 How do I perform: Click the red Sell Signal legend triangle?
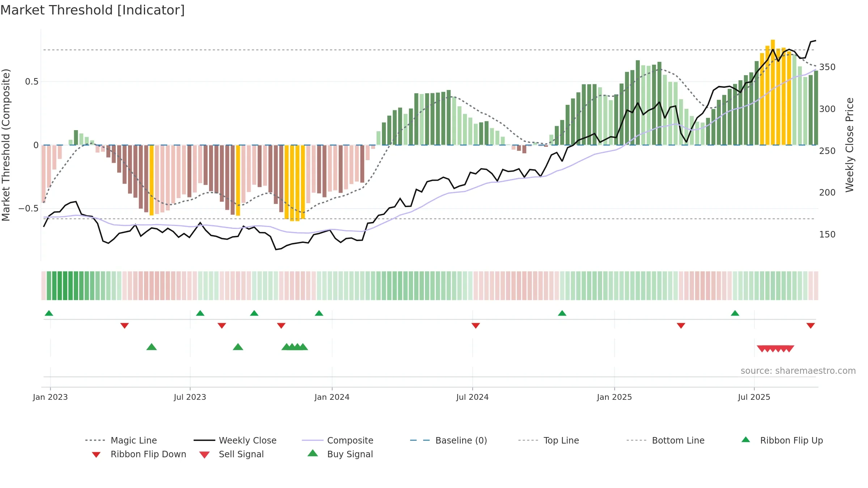coord(204,455)
